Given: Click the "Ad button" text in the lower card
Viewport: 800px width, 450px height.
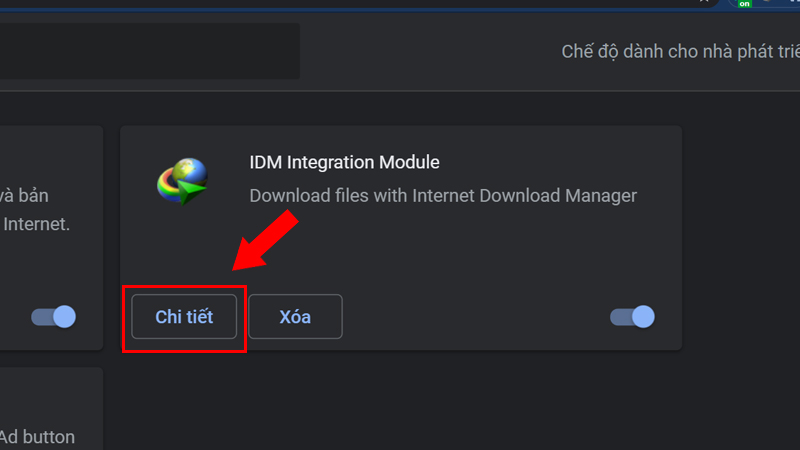Looking at the screenshot, I should point(37,436).
